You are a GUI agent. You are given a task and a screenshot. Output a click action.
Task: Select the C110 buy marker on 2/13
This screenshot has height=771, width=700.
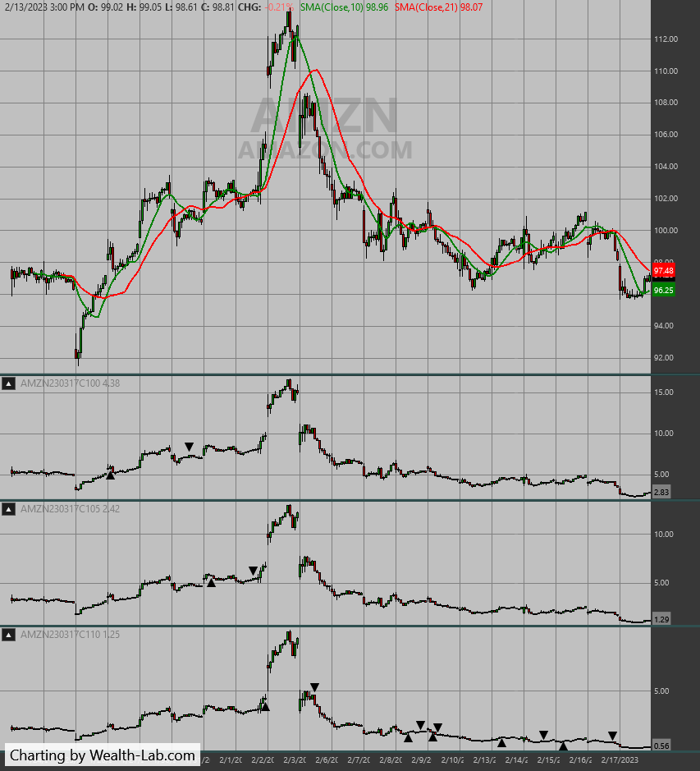pyautogui.click(x=501, y=742)
